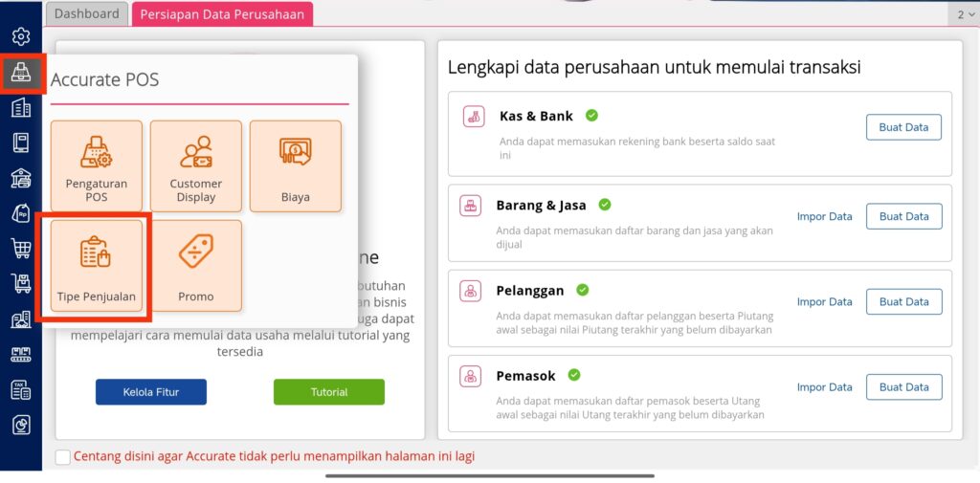980x483 pixels.
Task: Click the Kelola Fitur button
Action: coord(151,392)
